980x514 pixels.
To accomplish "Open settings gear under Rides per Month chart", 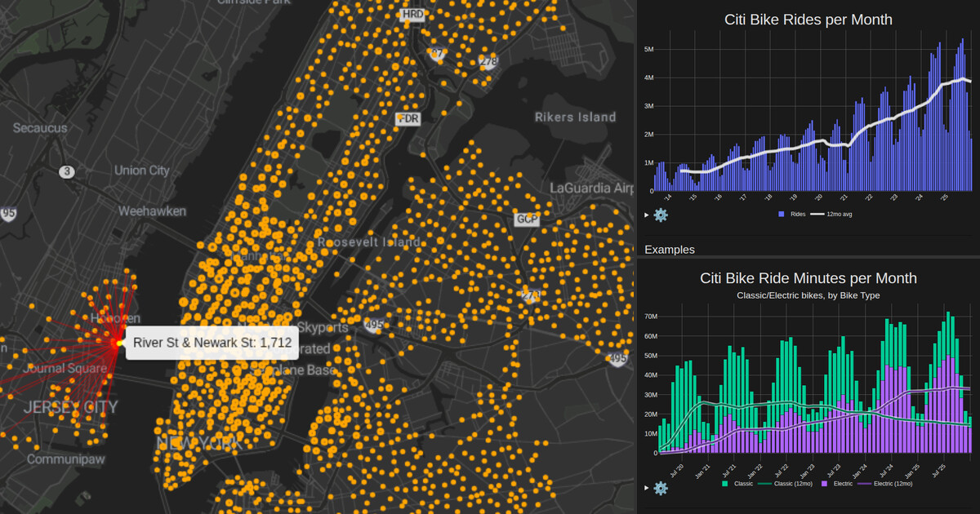I will click(661, 215).
